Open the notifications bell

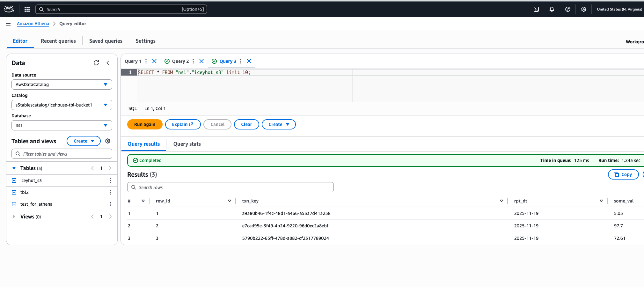click(x=552, y=9)
